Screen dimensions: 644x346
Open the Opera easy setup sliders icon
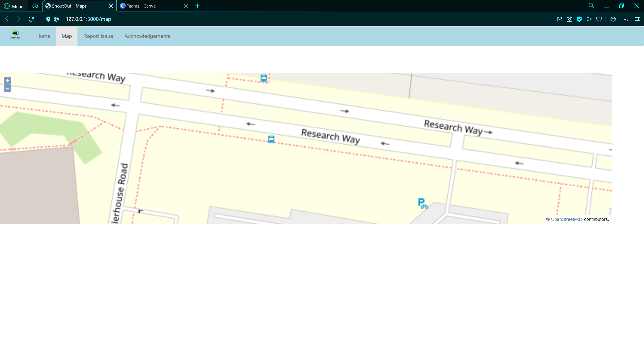[637, 19]
